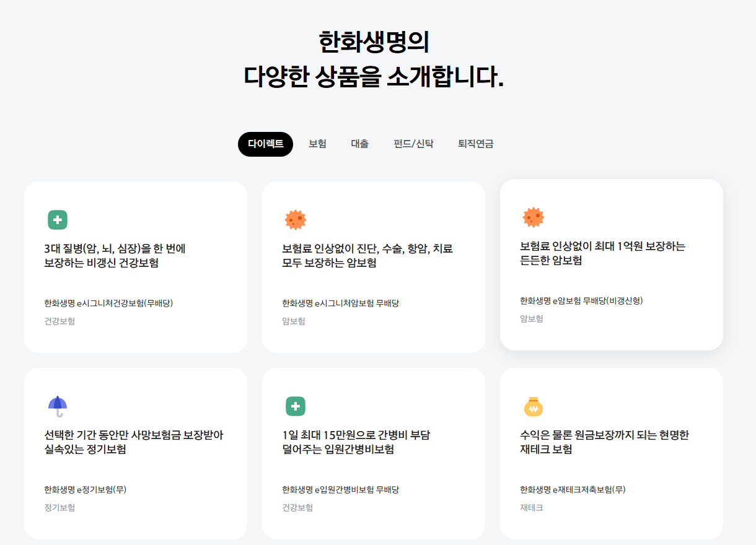Click the orange cell icon on e암보험 비갱신형 card
This screenshot has width=756, height=545.
(534, 217)
